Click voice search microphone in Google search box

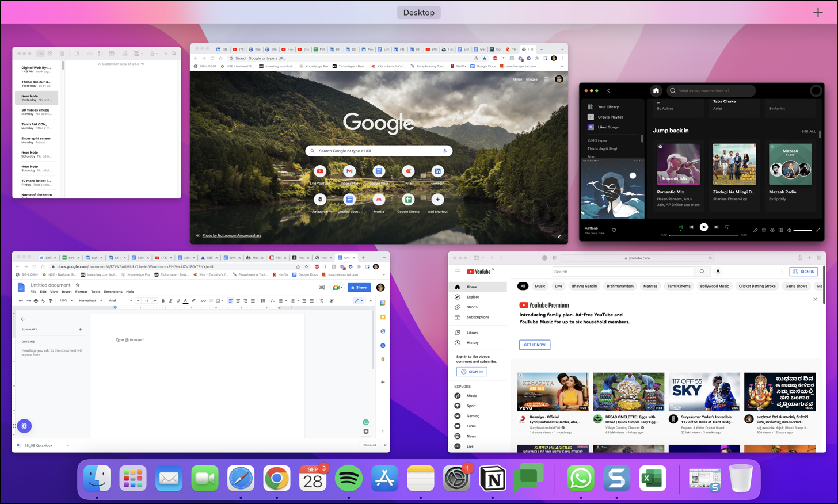tap(445, 151)
